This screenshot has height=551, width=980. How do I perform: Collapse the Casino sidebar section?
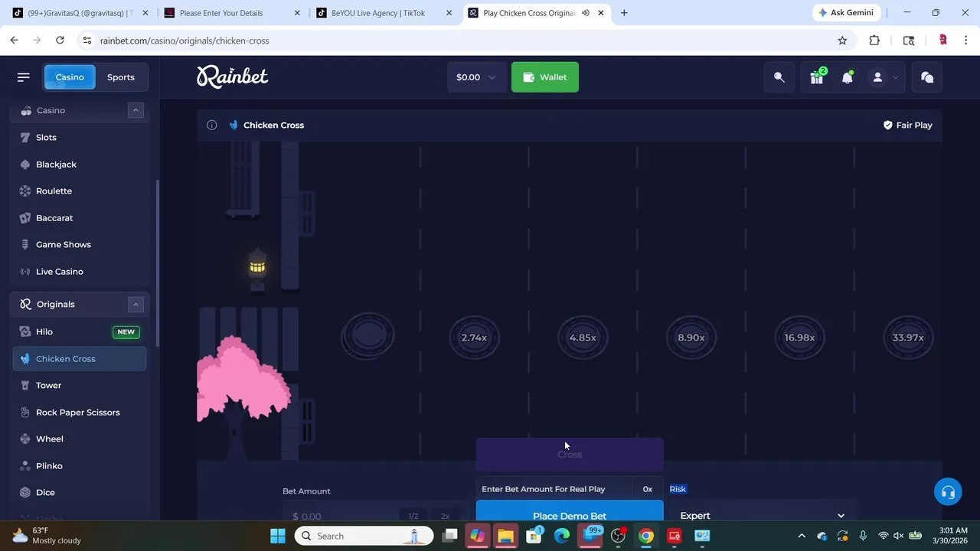pyautogui.click(x=136, y=110)
